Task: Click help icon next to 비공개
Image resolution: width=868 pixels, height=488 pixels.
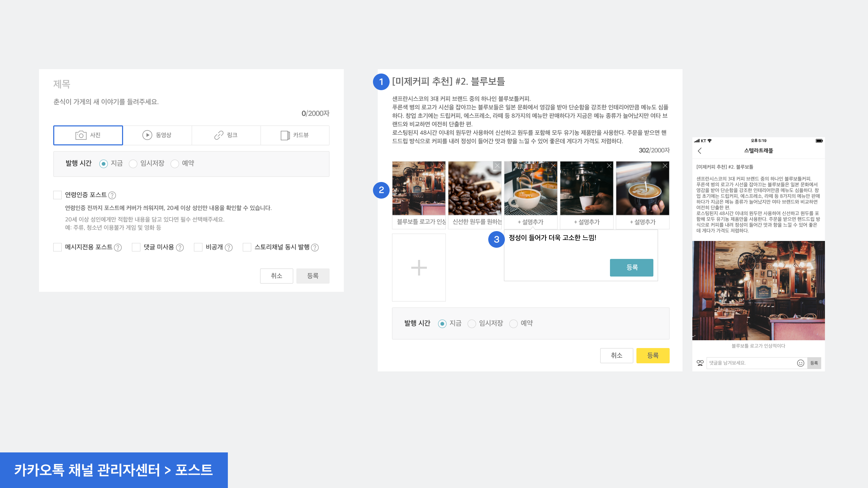Action: [x=229, y=248]
